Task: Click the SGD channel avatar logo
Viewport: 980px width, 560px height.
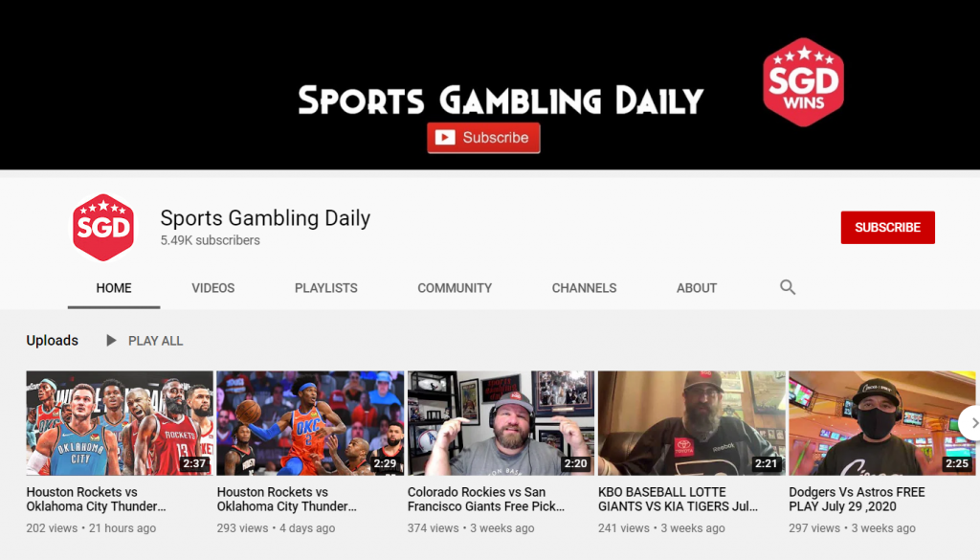Action: pos(103,227)
